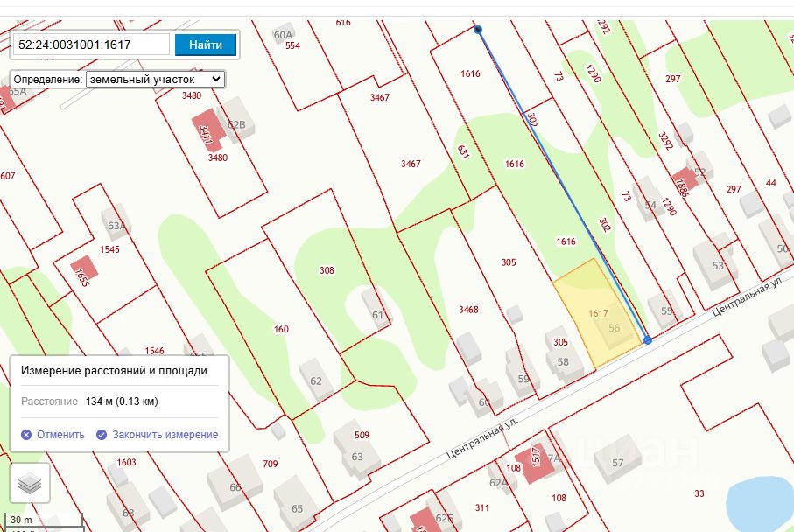Click the measurement line start point

[477, 30]
